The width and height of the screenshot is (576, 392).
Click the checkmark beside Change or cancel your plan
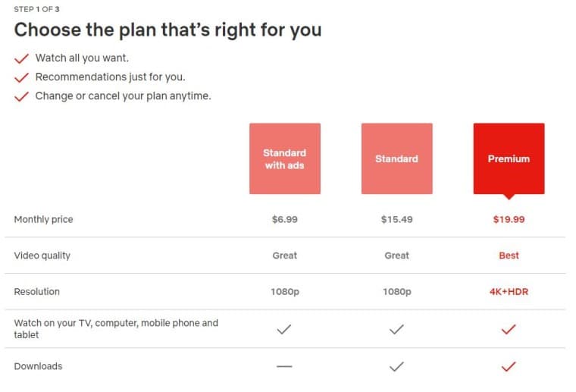[22, 96]
